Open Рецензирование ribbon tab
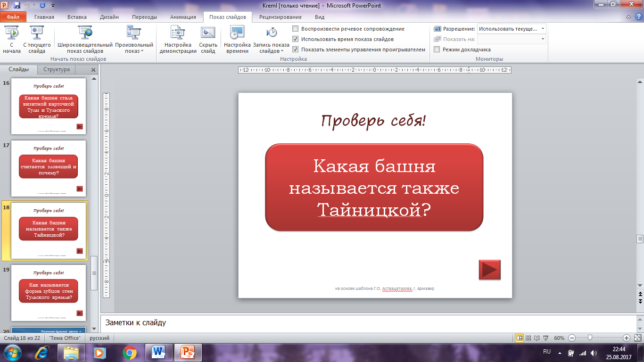 point(281,17)
